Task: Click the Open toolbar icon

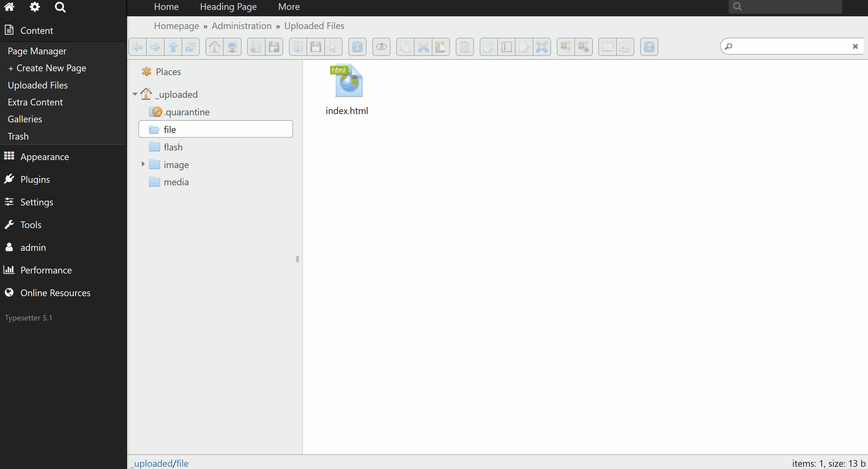Action: coord(298,47)
